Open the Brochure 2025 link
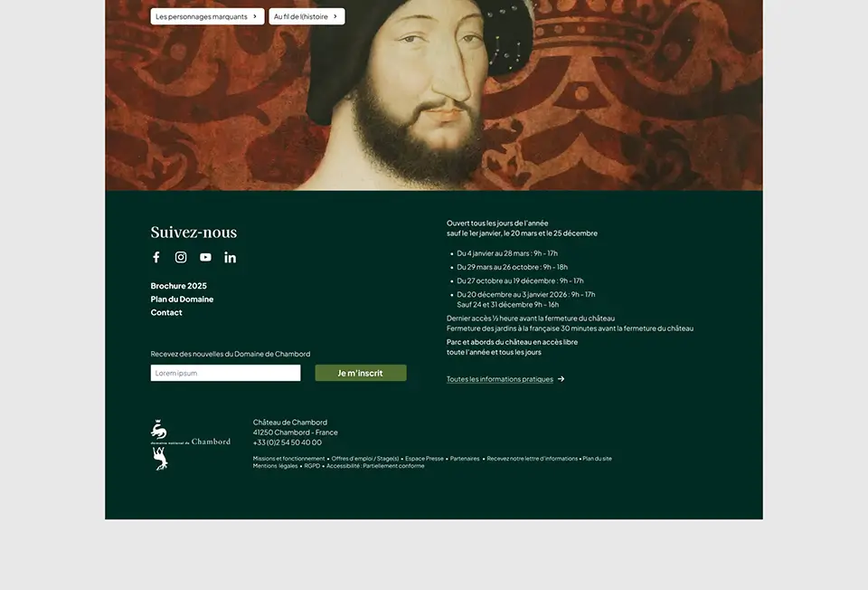 179,286
